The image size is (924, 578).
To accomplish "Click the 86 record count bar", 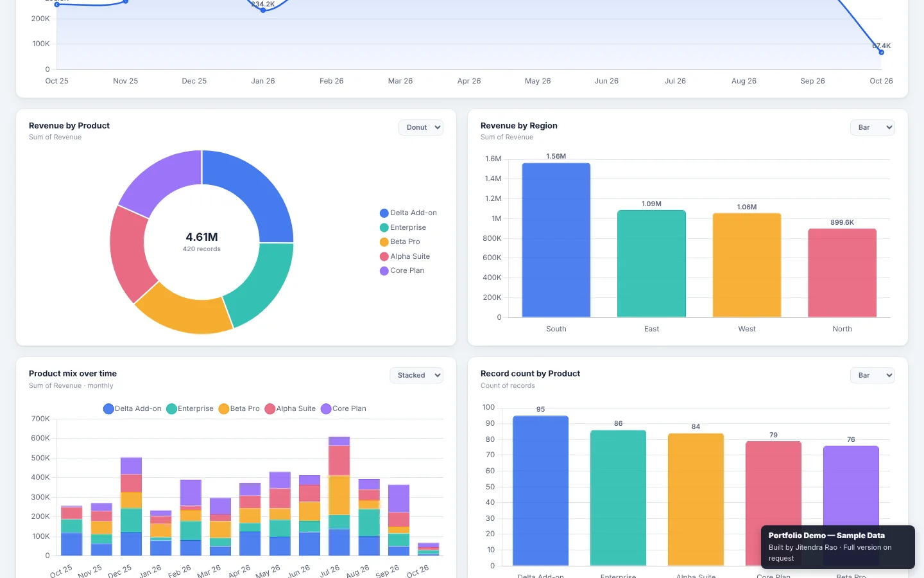I will coord(618,498).
